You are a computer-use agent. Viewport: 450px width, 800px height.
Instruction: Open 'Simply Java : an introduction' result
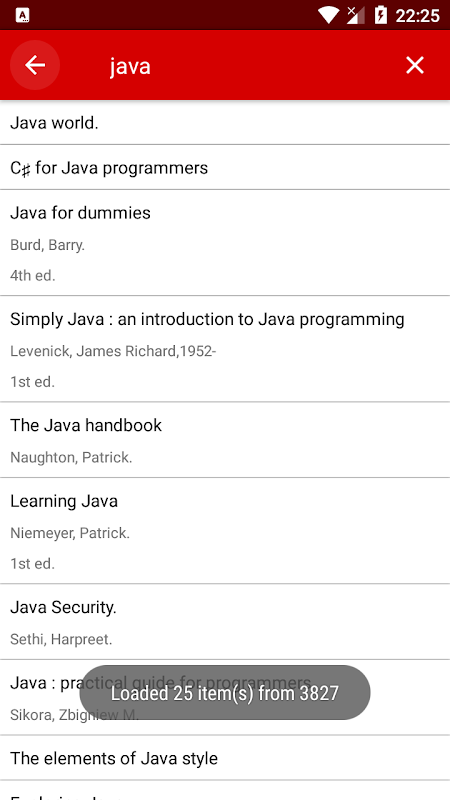pyautogui.click(x=225, y=349)
